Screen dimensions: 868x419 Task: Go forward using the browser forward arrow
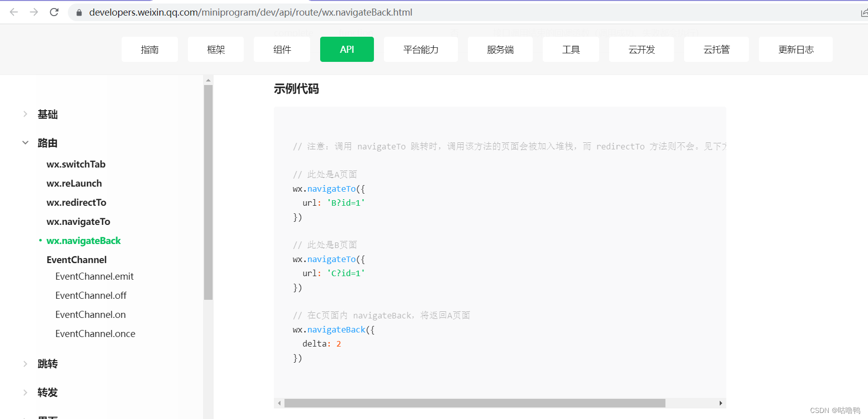point(34,12)
